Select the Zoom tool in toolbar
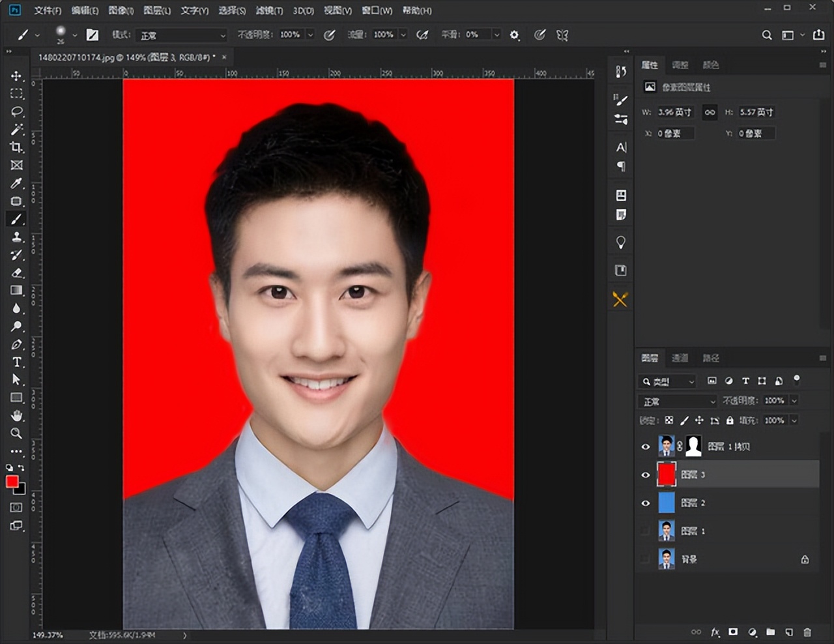Viewport: 834px width, 644px height. [16, 433]
